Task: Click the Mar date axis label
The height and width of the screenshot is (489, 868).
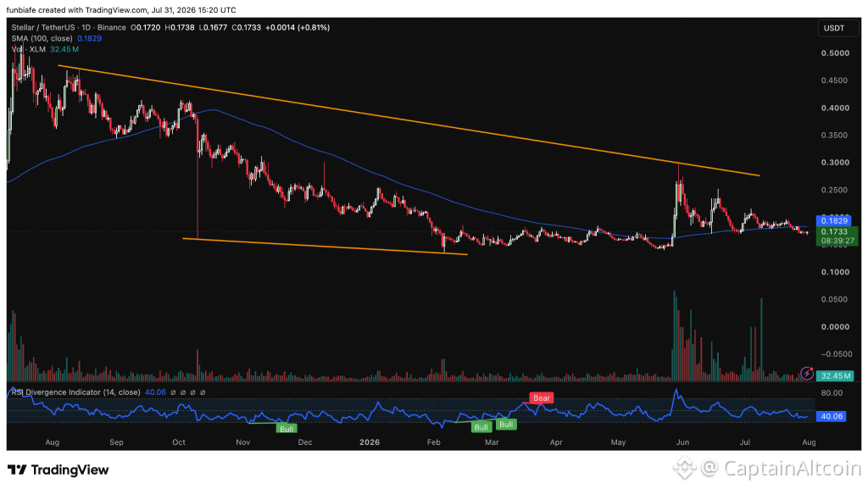Action: pos(492,442)
